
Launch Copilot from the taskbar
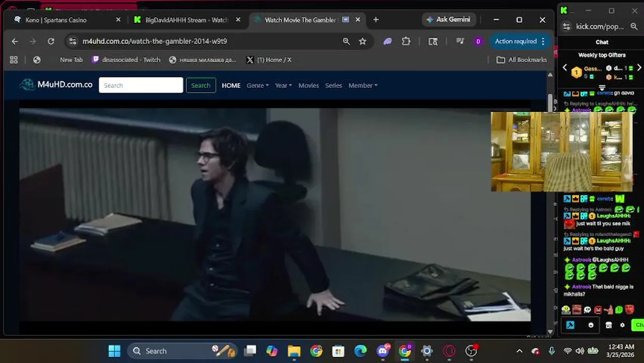pos(272,351)
